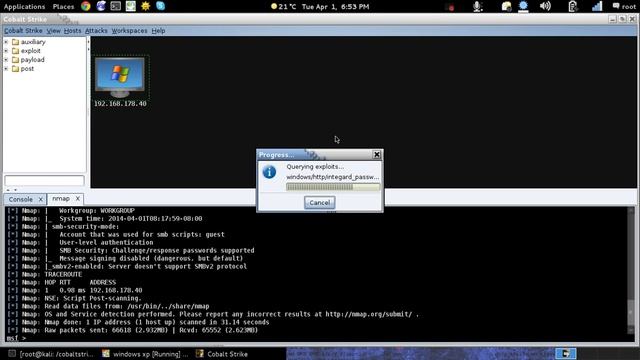Click the yellow sun launcher icon
This screenshot has width=640, height=360.
point(145,6)
